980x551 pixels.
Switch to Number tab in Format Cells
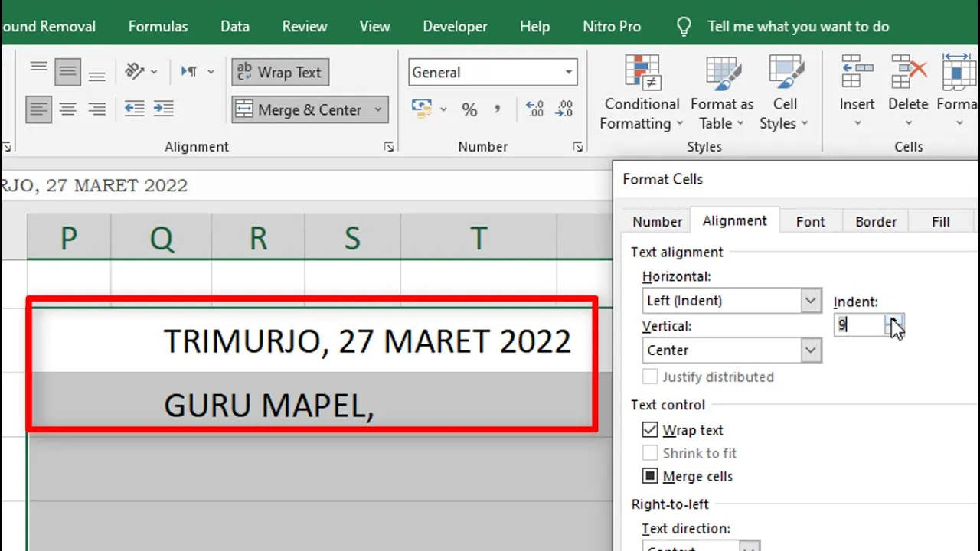click(657, 221)
